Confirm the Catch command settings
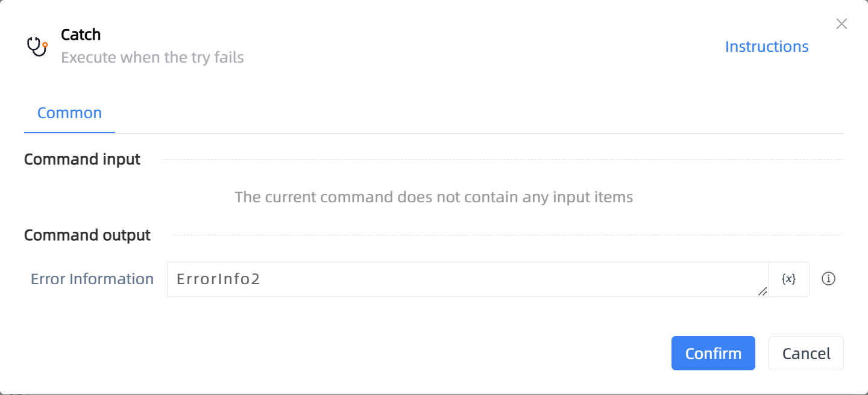The height and width of the screenshot is (395, 868). (x=713, y=353)
